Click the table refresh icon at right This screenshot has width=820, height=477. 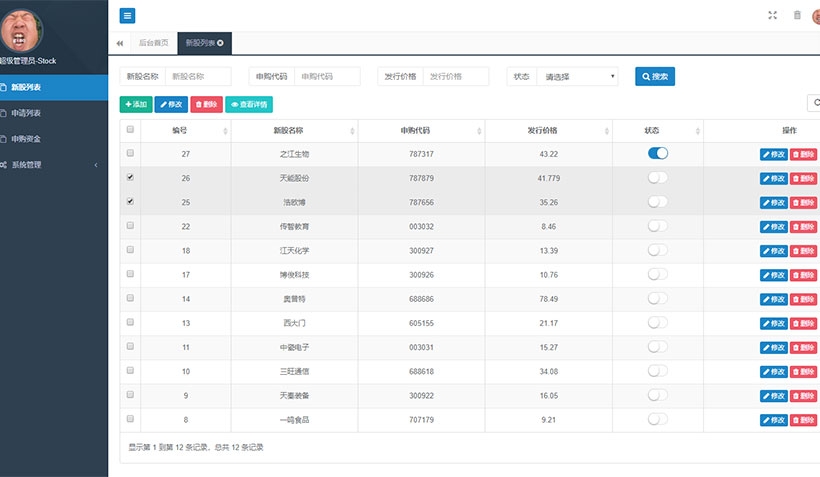(x=814, y=102)
